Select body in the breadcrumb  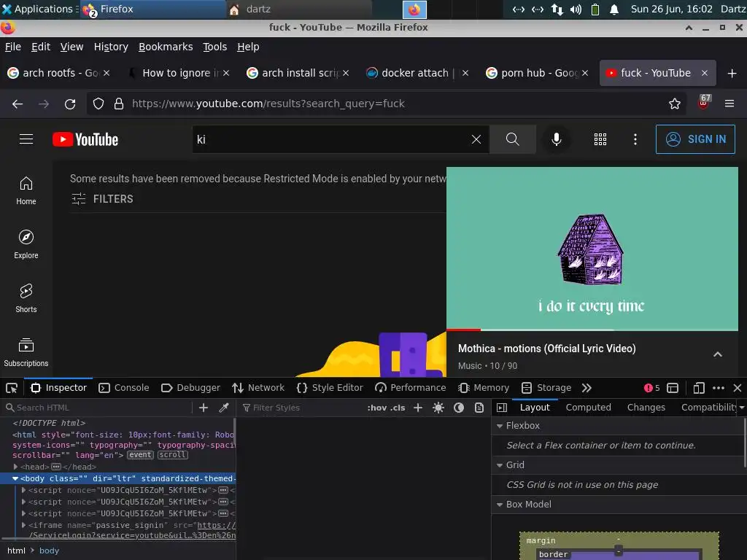pyautogui.click(x=49, y=551)
